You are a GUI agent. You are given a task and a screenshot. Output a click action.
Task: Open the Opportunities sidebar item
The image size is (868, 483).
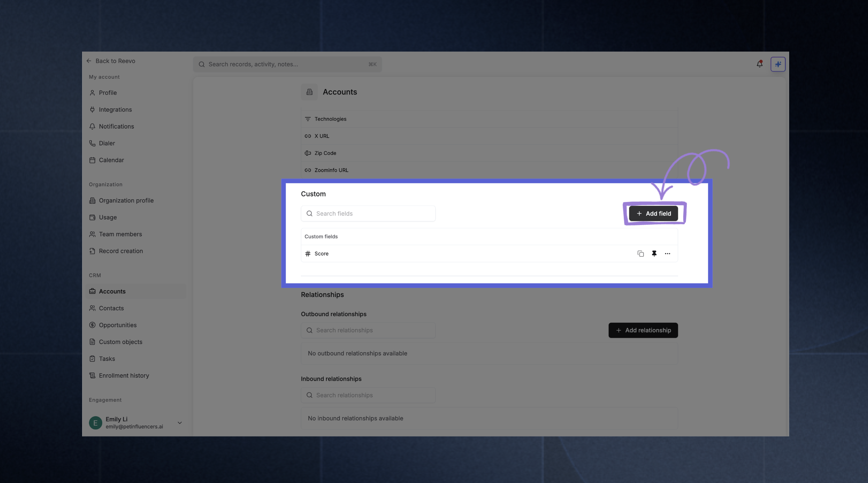(x=118, y=325)
